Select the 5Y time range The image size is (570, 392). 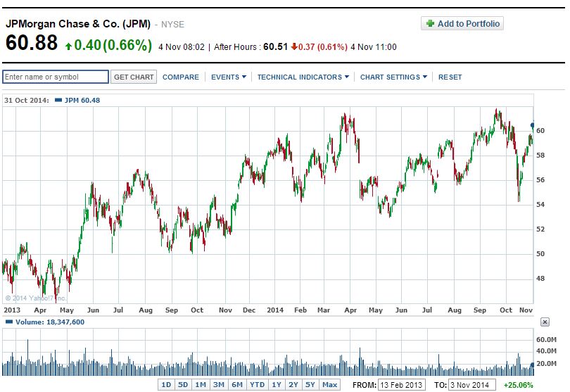310,385
